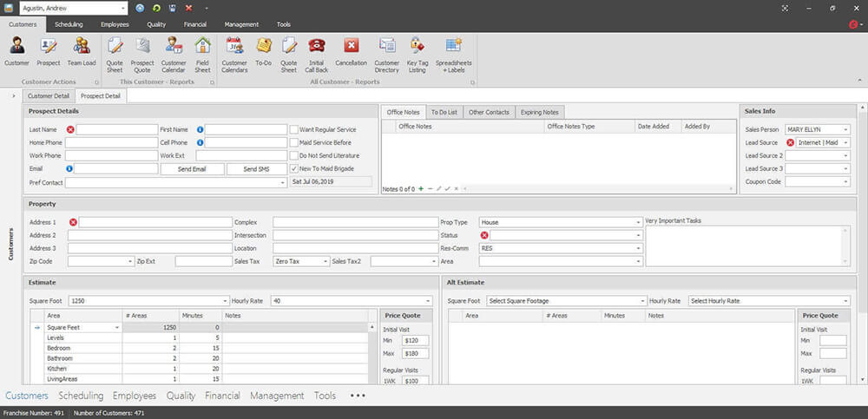Open the To Do List tab
868x419 pixels.
point(445,112)
